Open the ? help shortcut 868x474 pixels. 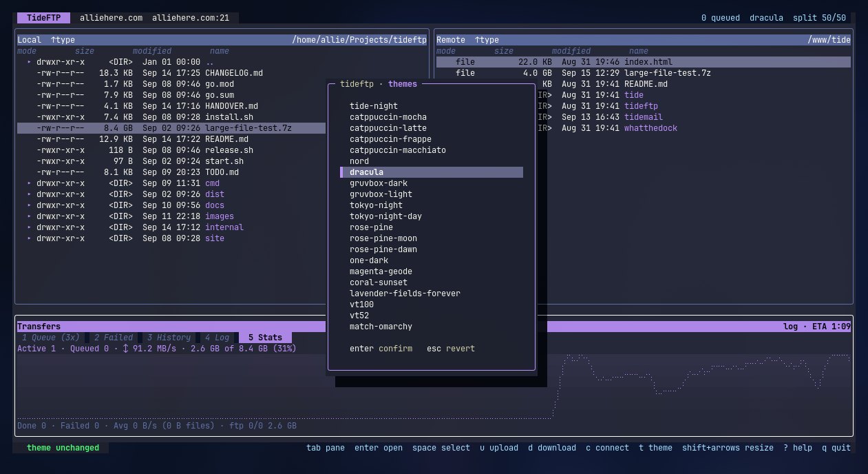pos(798,448)
